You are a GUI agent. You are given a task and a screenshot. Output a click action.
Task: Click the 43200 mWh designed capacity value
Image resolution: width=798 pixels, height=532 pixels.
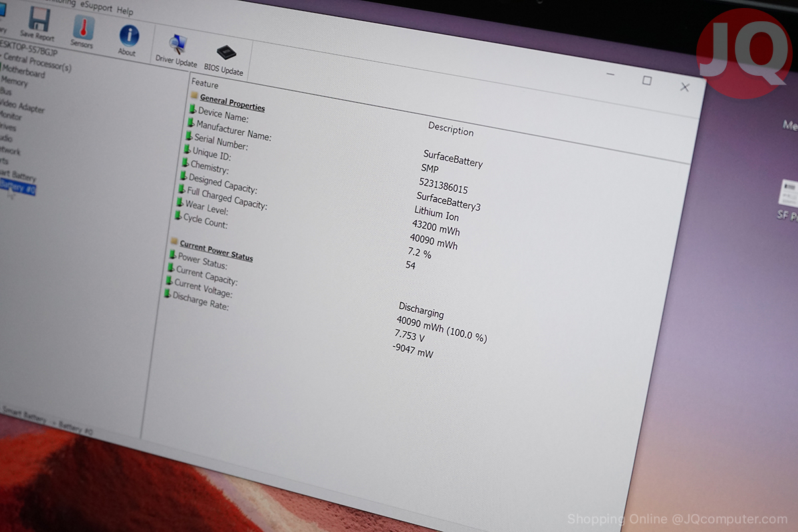point(436,228)
